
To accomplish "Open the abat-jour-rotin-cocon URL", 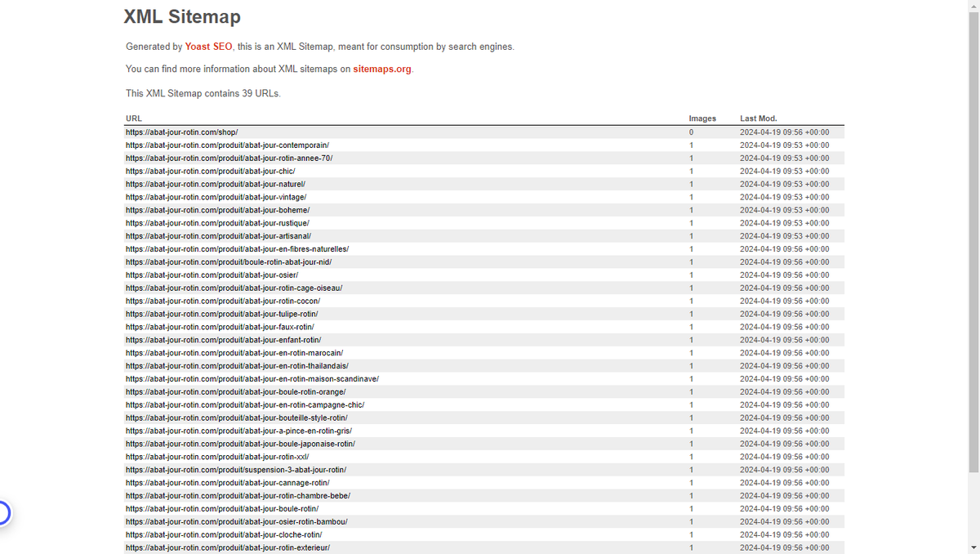I will pyautogui.click(x=223, y=301).
